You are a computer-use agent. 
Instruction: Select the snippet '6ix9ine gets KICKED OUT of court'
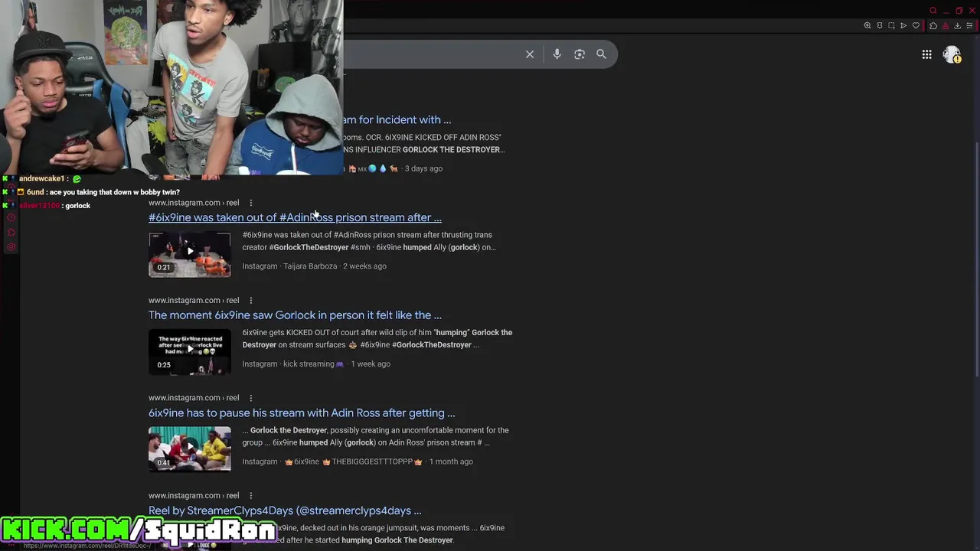(377, 339)
